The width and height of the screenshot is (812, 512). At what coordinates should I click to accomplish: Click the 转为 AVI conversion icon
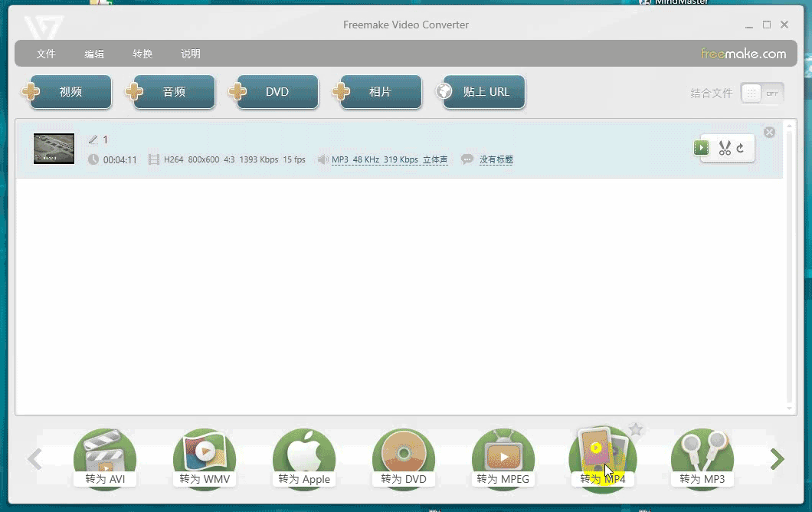[105, 458]
